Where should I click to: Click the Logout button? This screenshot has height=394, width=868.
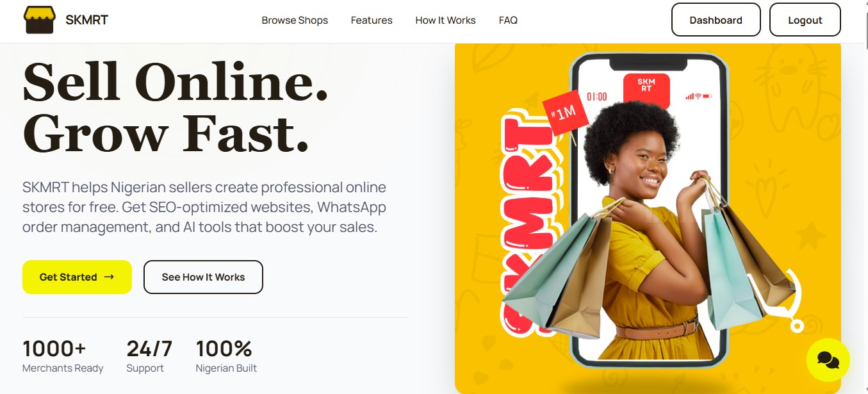point(805,20)
